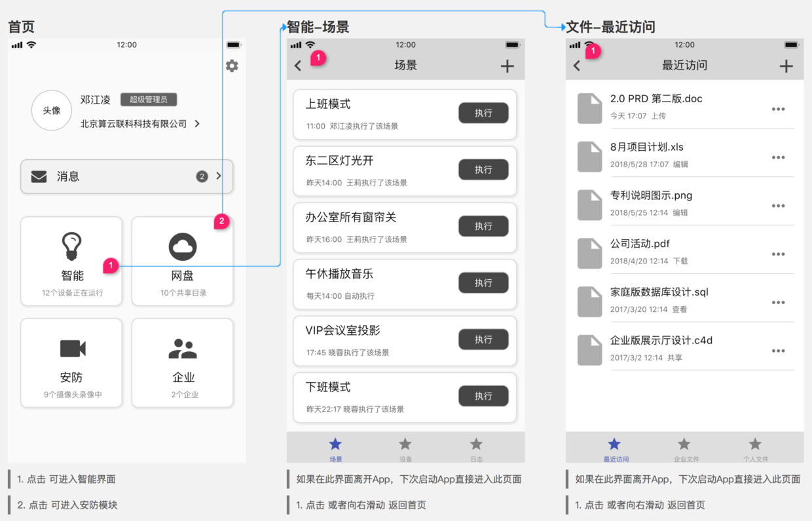
Task: Go back from the 最近访问 screen
Action: pyautogui.click(x=577, y=66)
